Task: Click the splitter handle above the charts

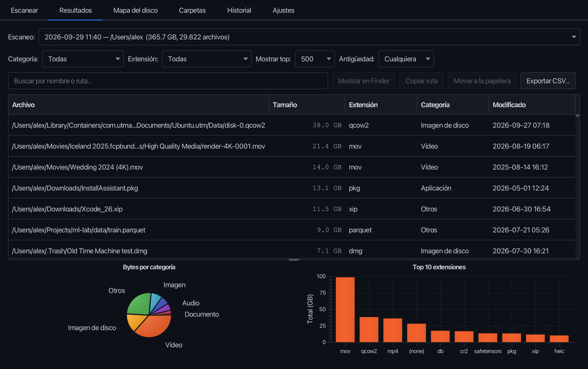Action: [x=294, y=260]
